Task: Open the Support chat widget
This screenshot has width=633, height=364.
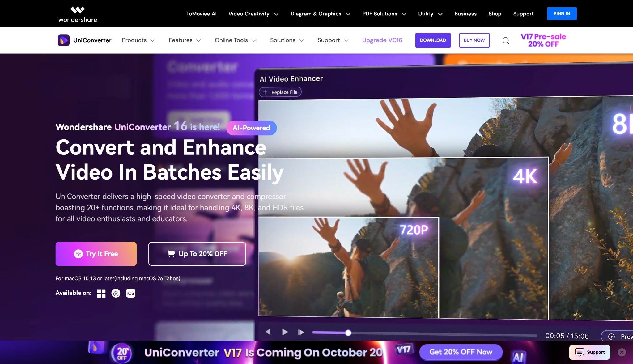Action: click(x=589, y=352)
